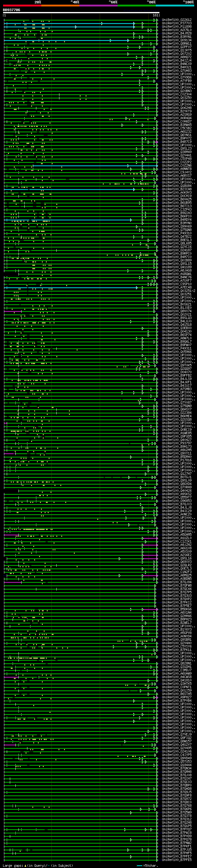Open the UniRef100_Q69XV3 entry
Screen dimensions: 197x868
[x=177, y=562]
